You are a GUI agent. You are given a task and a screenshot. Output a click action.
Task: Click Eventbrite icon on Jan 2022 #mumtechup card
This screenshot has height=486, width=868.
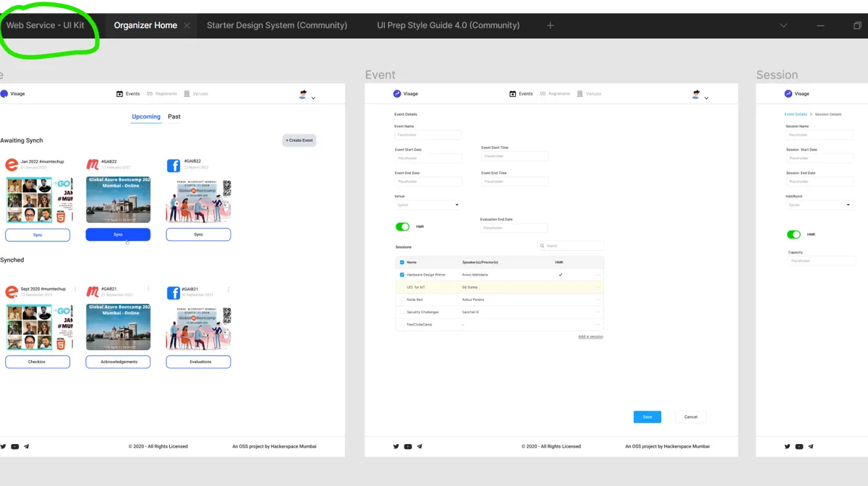click(12, 166)
